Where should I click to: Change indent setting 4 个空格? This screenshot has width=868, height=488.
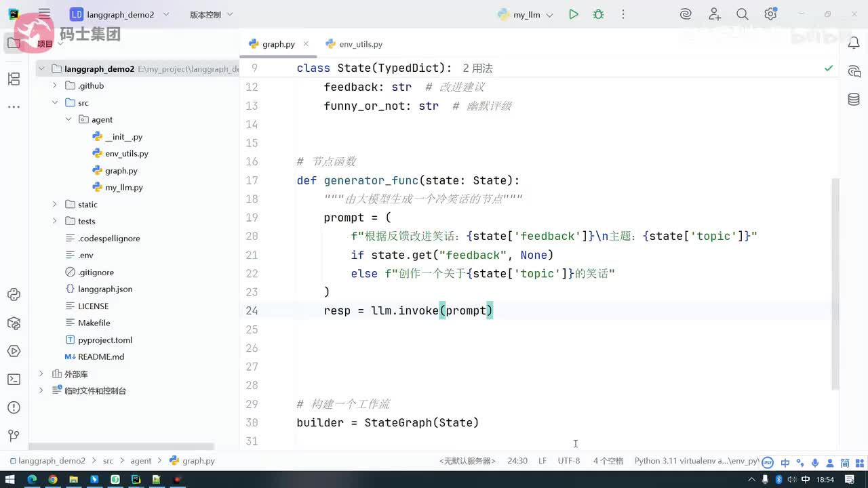pos(608,461)
